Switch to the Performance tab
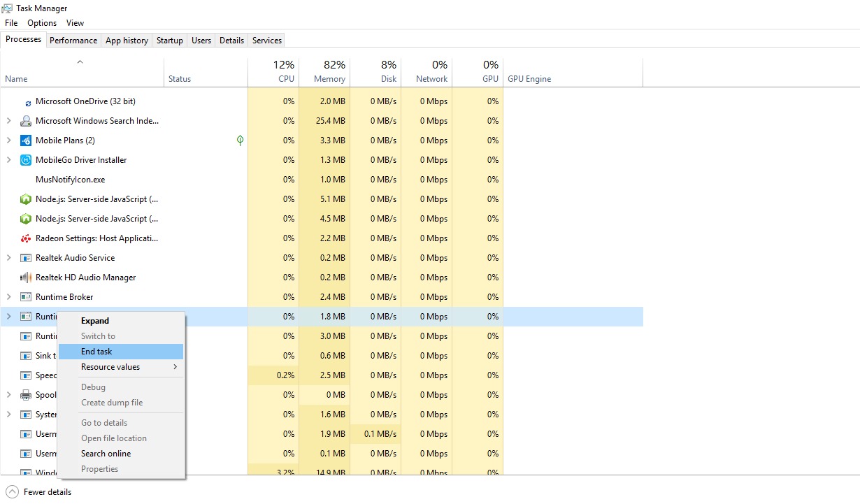This screenshot has width=860, height=504. coord(73,41)
